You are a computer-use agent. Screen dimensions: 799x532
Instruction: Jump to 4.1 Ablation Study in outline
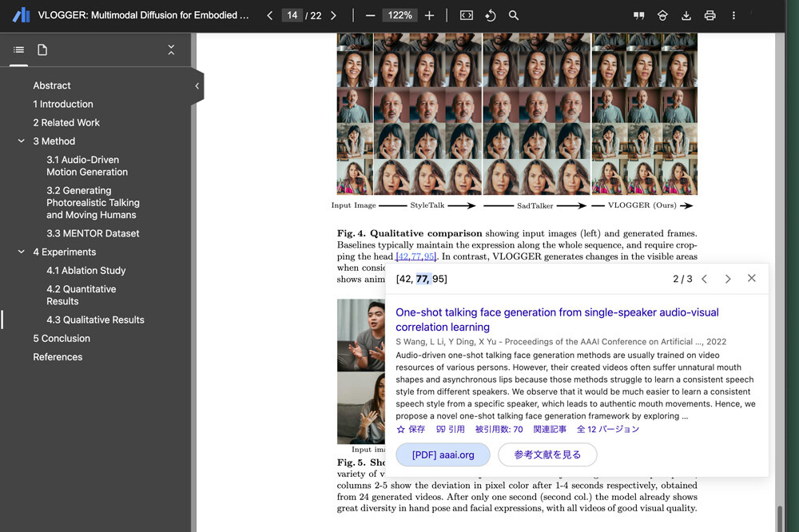click(x=85, y=271)
